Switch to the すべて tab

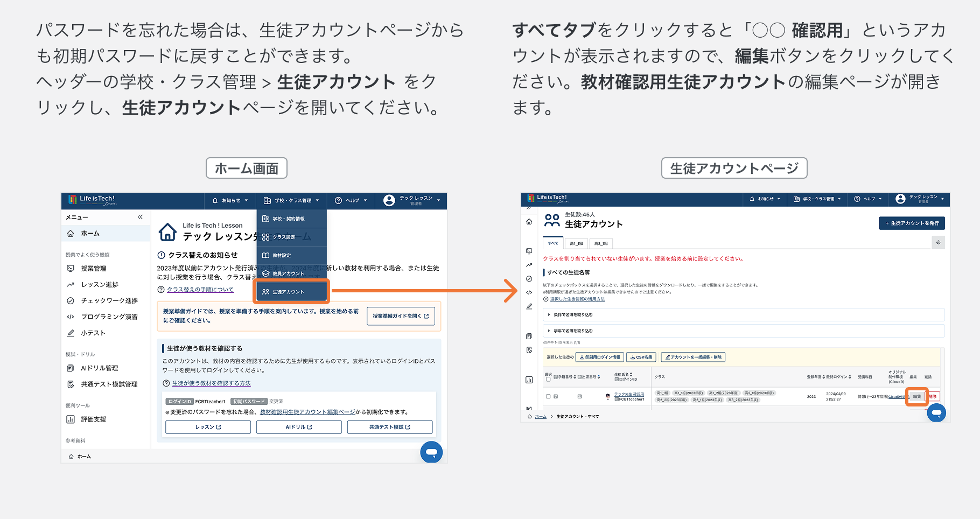[x=553, y=243]
